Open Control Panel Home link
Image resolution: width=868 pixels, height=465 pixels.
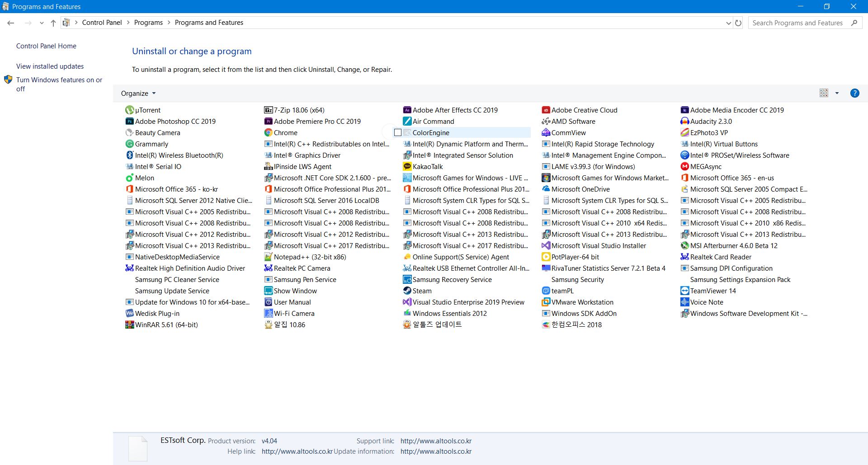pyautogui.click(x=46, y=46)
